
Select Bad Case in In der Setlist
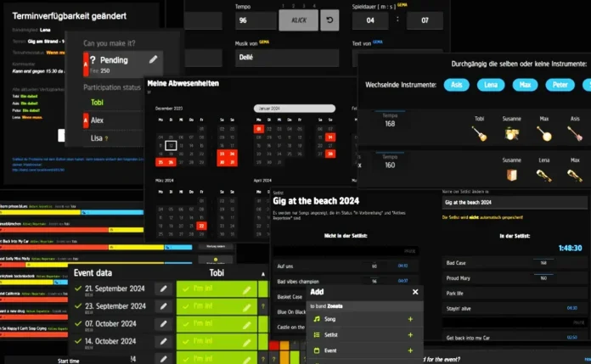514,263
